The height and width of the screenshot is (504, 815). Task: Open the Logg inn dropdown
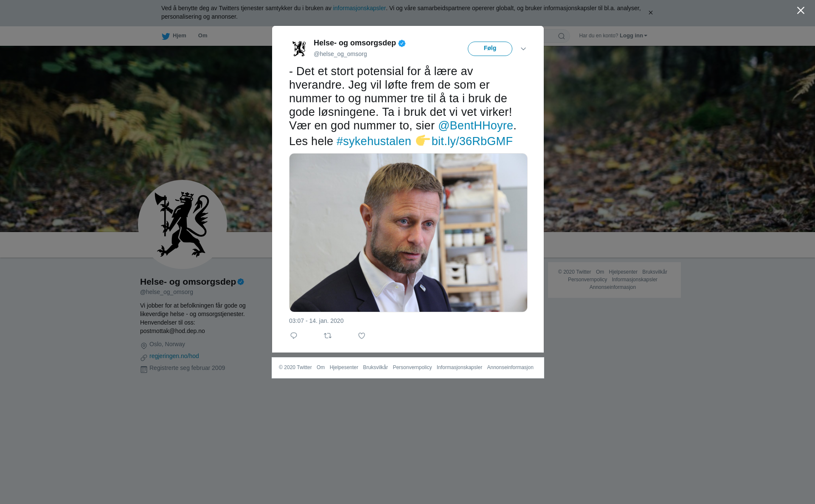click(633, 36)
